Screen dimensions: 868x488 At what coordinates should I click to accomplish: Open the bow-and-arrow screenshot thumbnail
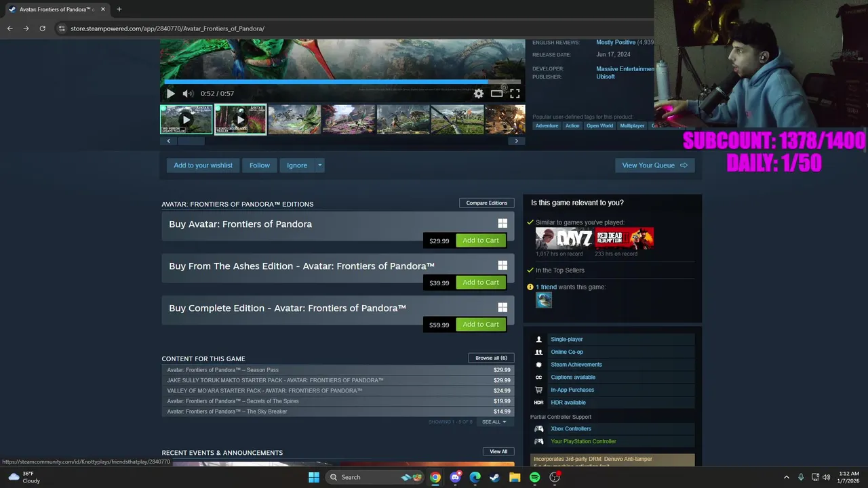coord(457,119)
